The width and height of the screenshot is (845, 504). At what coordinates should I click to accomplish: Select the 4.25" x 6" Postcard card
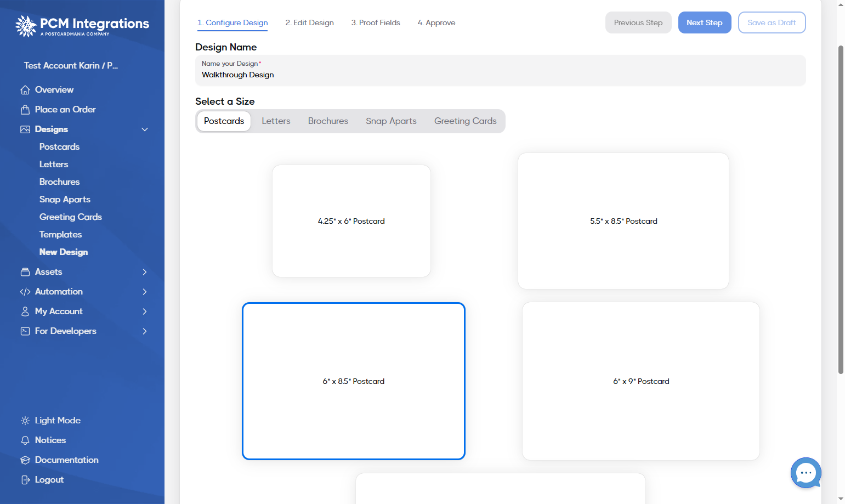(x=351, y=221)
